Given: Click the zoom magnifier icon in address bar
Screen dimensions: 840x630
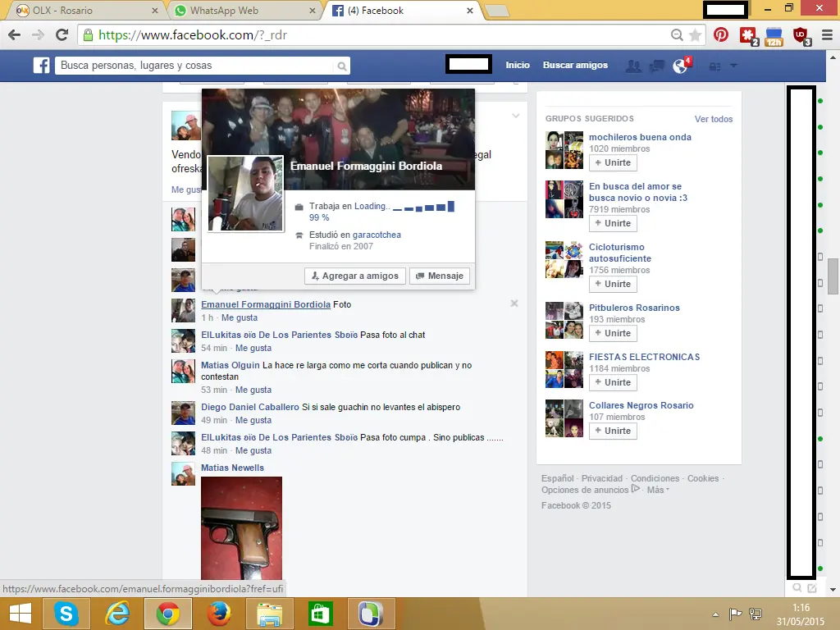Looking at the screenshot, I should (677, 35).
